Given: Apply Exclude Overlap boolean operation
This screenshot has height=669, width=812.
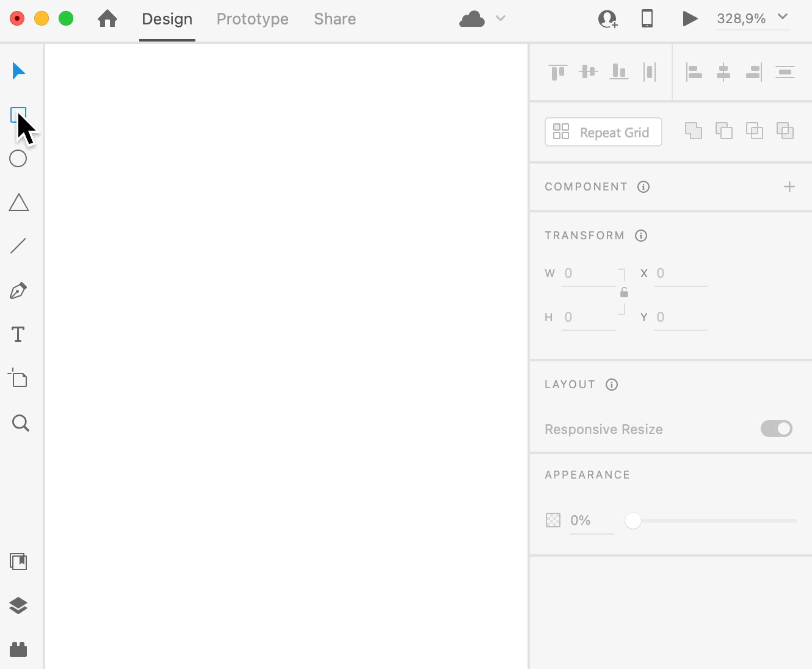Looking at the screenshot, I should pyautogui.click(x=785, y=131).
